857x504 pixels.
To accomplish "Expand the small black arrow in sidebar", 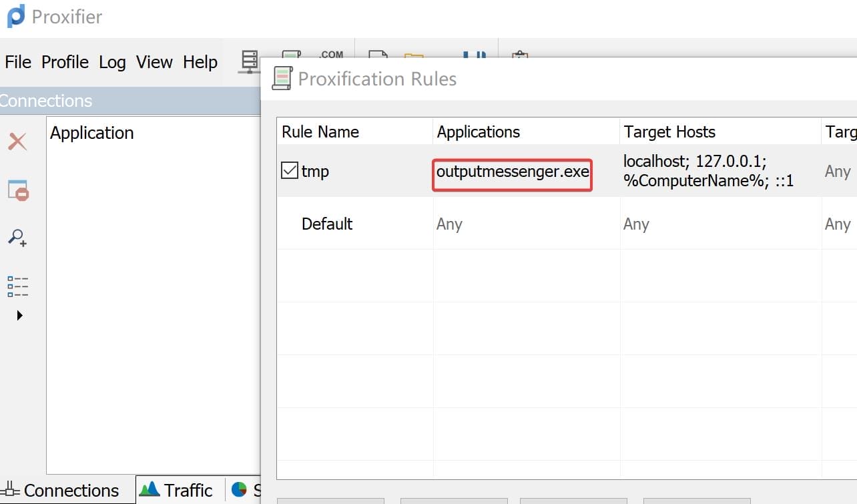I will tap(19, 315).
